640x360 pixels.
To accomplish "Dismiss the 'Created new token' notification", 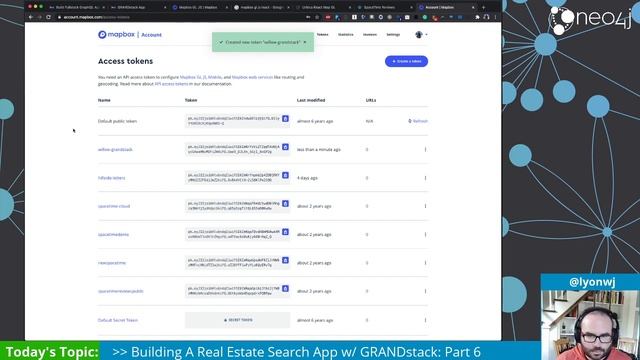I will click(305, 42).
